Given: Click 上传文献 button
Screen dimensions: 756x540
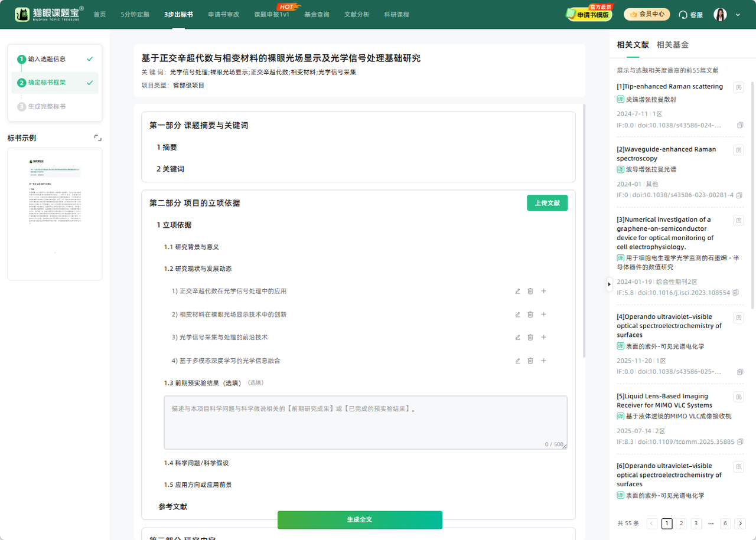Looking at the screenshot, I should coord(547,203).
